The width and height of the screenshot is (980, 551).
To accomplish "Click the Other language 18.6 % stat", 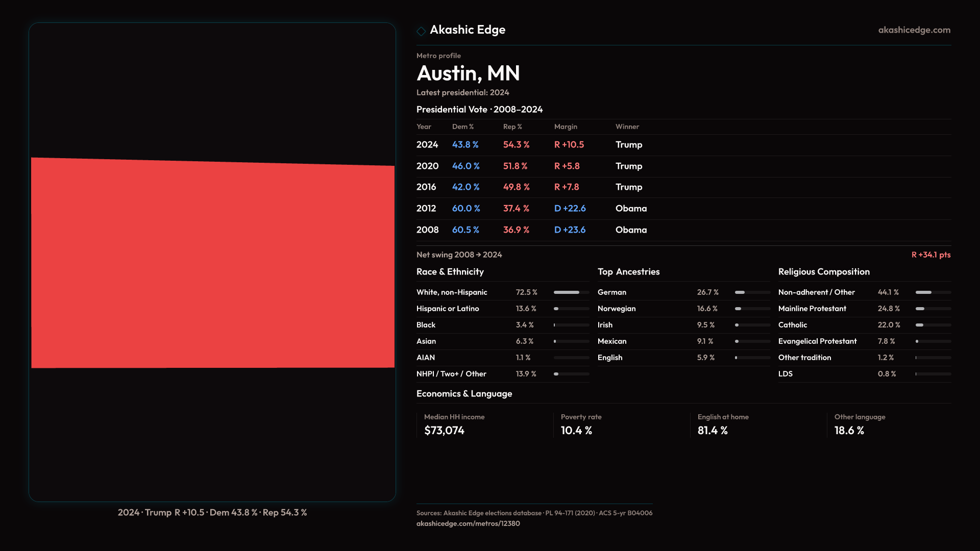I will [849, 431].
